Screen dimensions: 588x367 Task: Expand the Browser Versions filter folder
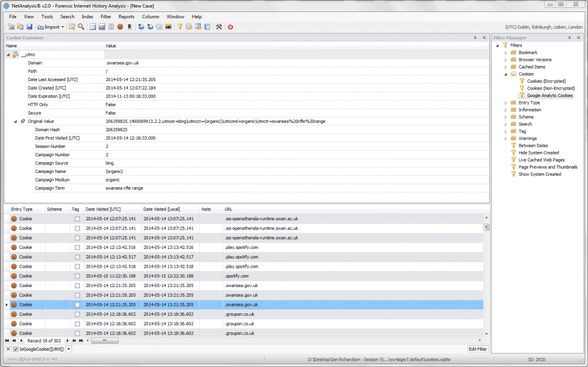(505, 60)
